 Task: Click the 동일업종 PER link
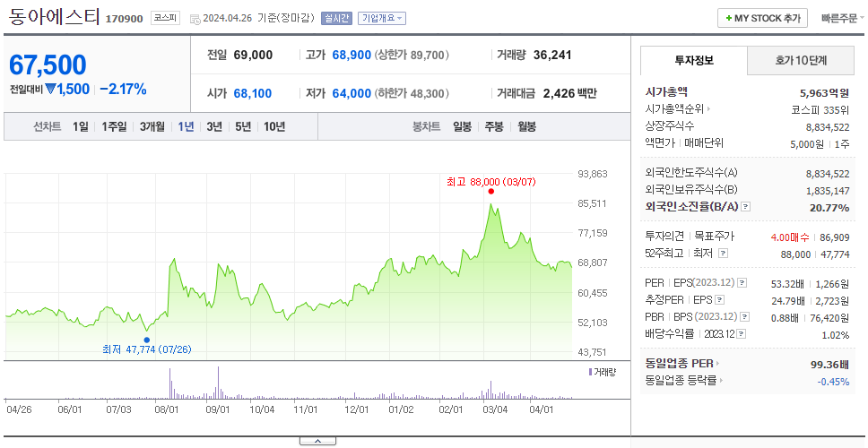coord(679,364)
